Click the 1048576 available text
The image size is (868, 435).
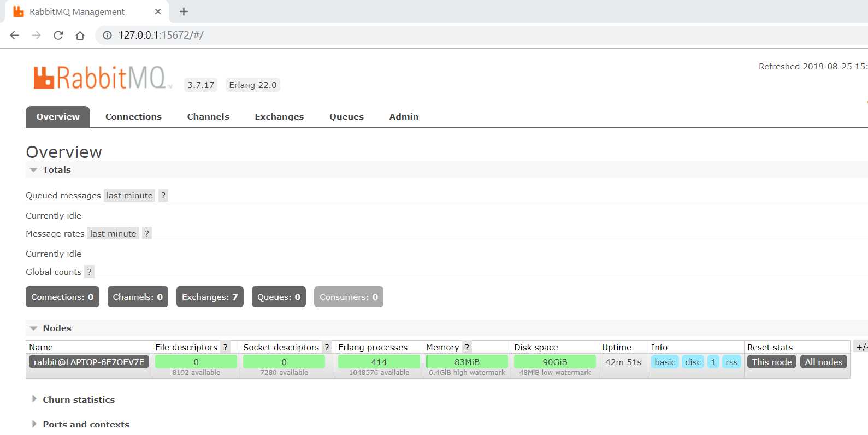click(379, 373)
